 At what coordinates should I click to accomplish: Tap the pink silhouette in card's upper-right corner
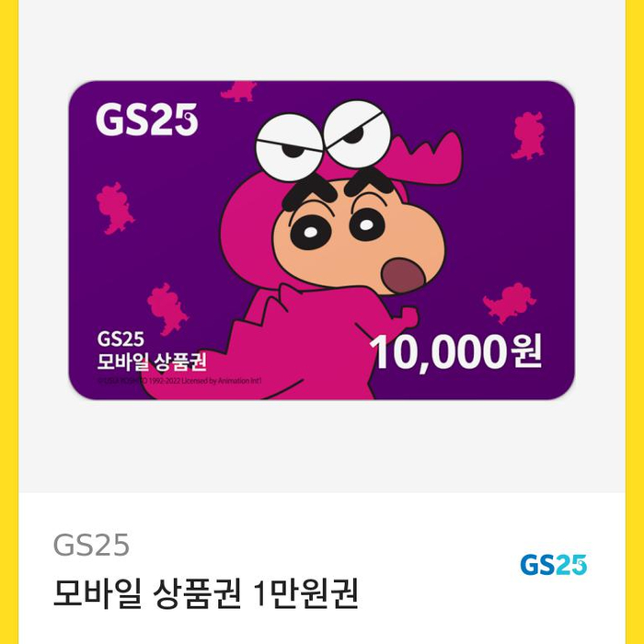pos(529,135)
